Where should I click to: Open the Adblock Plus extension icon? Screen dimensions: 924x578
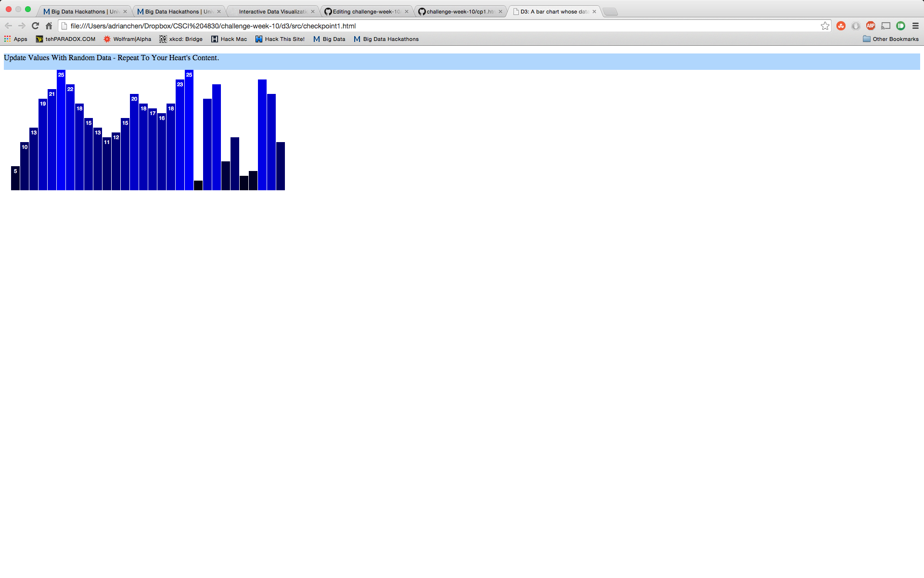[x=870, y=26]
